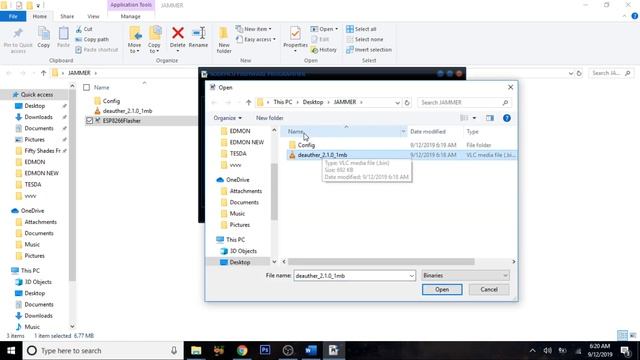
Task: Open the Manage tab
Action: tap(131, 16)
